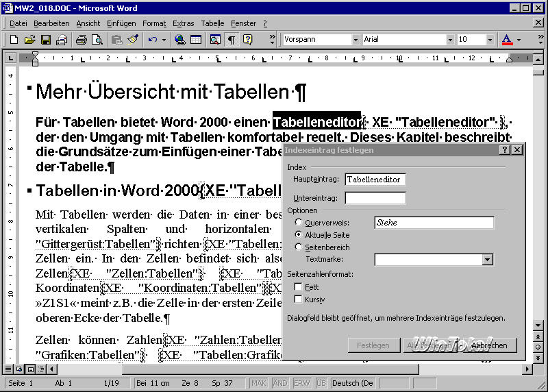Close the Indexeintrag festlegen dialog
Image resolution: width=548 pixels, height=392 pixels.
point(517,150)
